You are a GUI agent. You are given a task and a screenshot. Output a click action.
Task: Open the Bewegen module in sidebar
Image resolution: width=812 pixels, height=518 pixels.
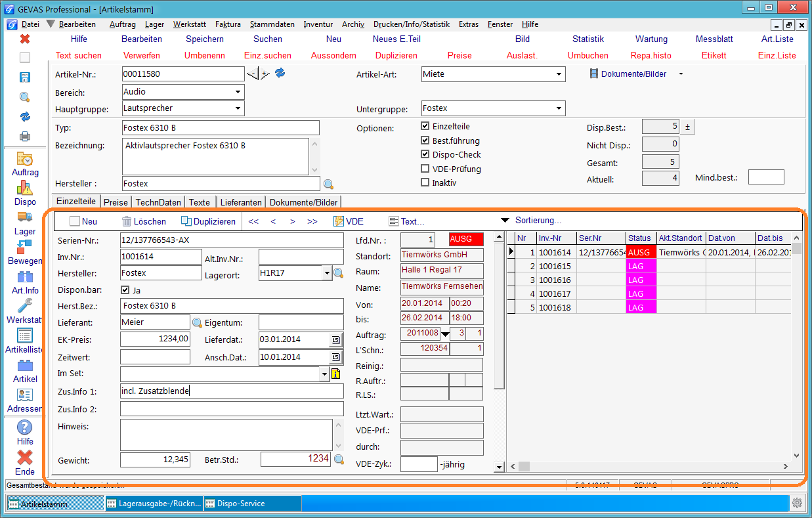click(x=25, y=253)
